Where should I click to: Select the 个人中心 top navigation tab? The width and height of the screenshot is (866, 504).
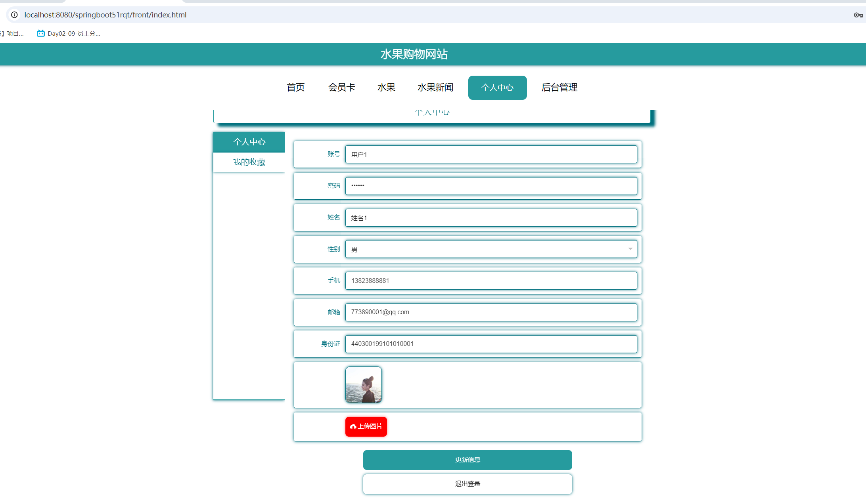[x=497, y=88]
